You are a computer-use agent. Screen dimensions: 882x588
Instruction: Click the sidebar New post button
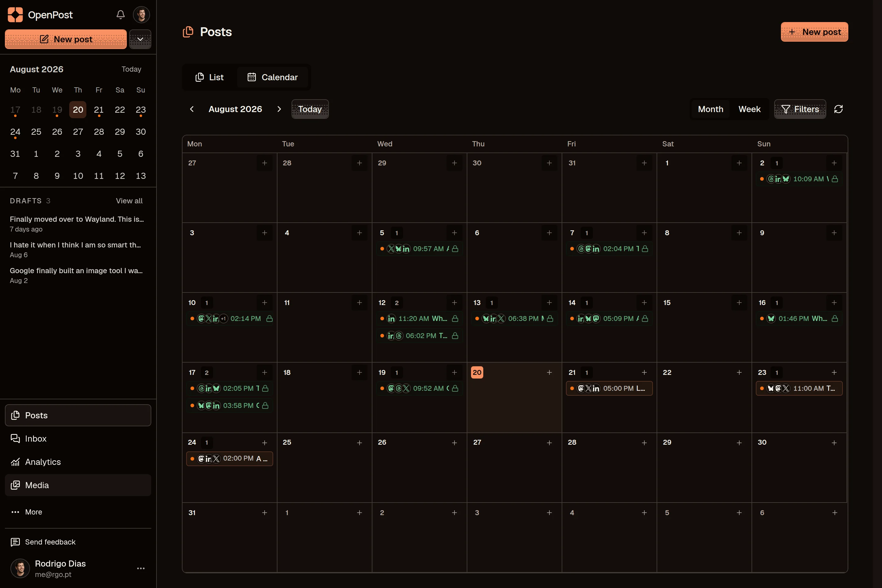pos(66,39)
